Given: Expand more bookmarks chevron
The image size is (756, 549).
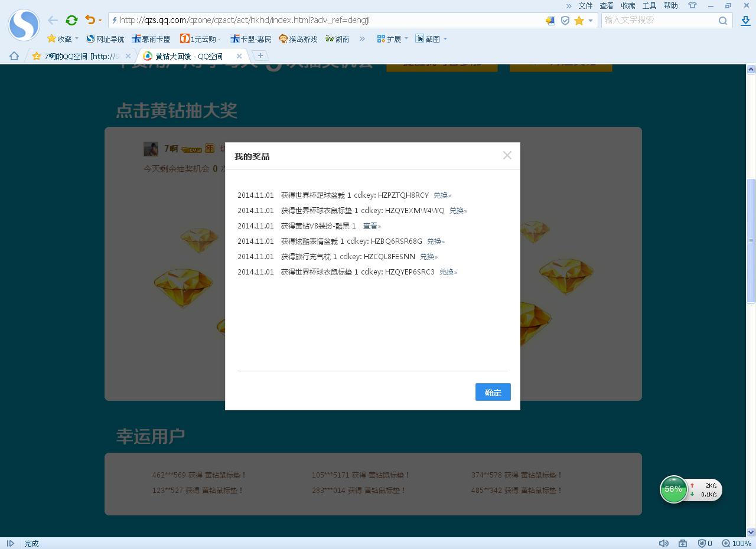Looking at the screenshot, I should point(362,39).
